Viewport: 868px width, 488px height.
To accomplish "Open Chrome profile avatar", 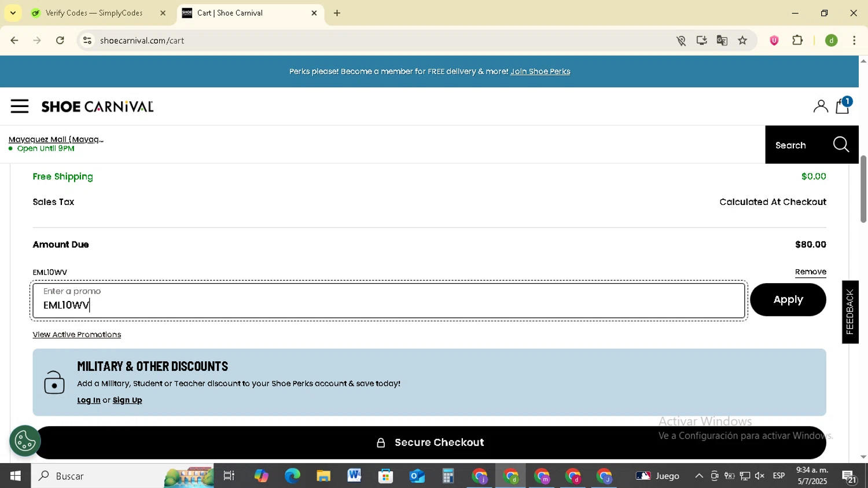I will [832, 41].
